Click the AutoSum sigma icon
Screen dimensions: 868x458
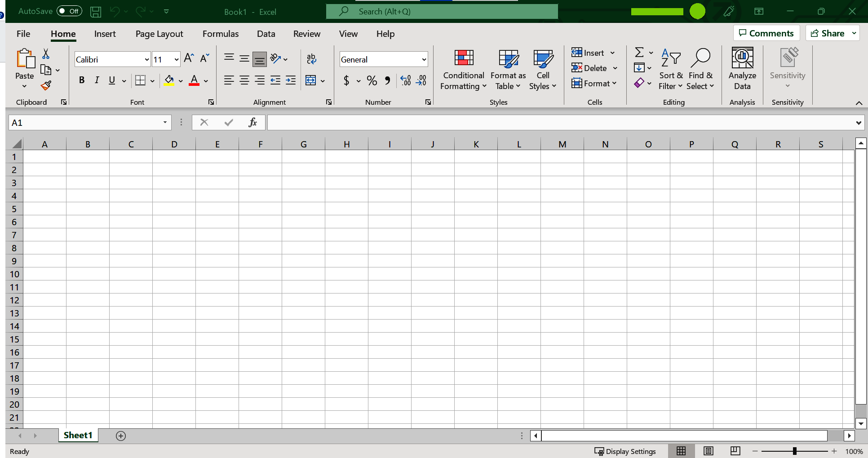click(639, 53)
